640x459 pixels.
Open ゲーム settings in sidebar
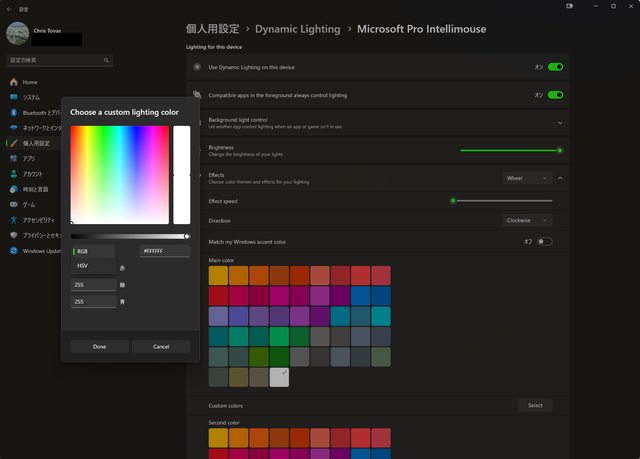pos(28,204)
